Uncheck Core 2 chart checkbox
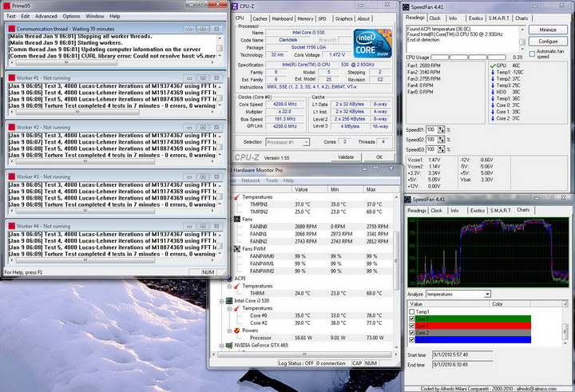The height and width of the screenshot is (392, 575). coord(412,333)
